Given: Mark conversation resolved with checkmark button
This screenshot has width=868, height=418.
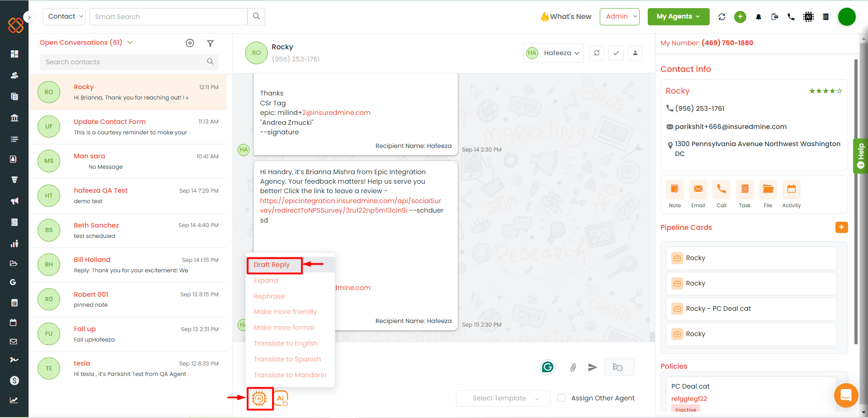Looking at the screenshot, I should pos(616,53).
